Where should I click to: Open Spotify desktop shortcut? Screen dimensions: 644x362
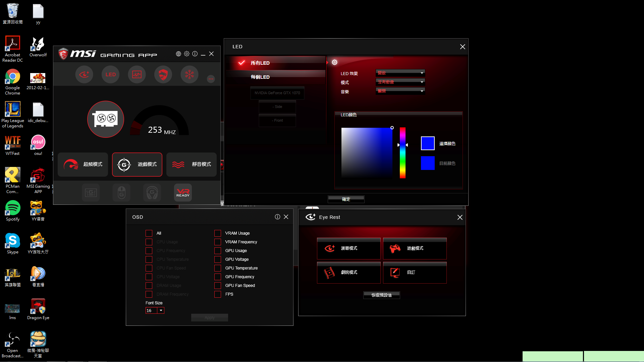13,211
